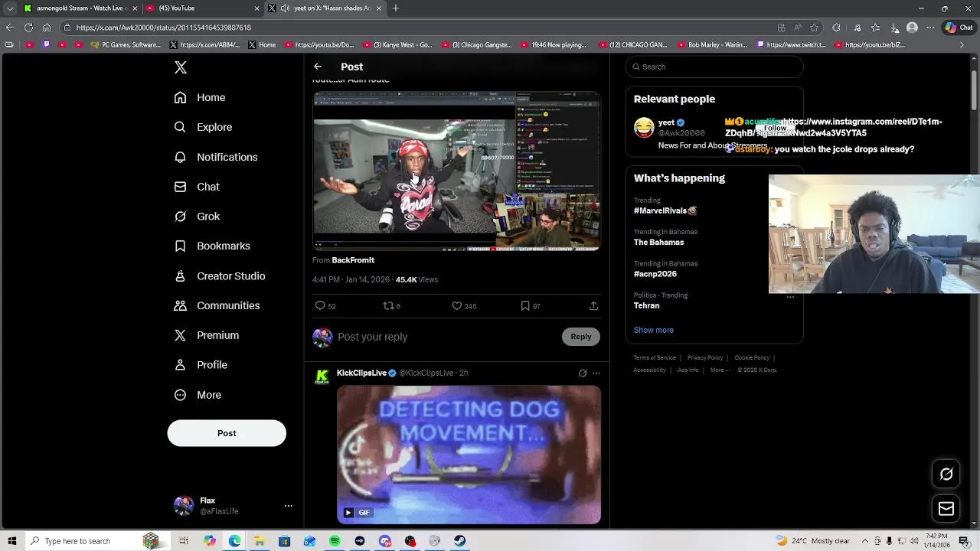Open Notifications page
The height and width of the screenshot is (551, 980).
point(216,157)
